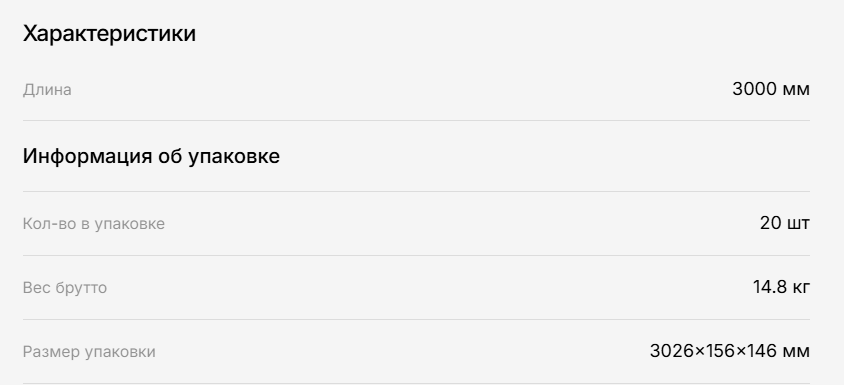Click the number 146 in the package dimensions
Viewport: 844px width, 385px height.
coord(761,351)
